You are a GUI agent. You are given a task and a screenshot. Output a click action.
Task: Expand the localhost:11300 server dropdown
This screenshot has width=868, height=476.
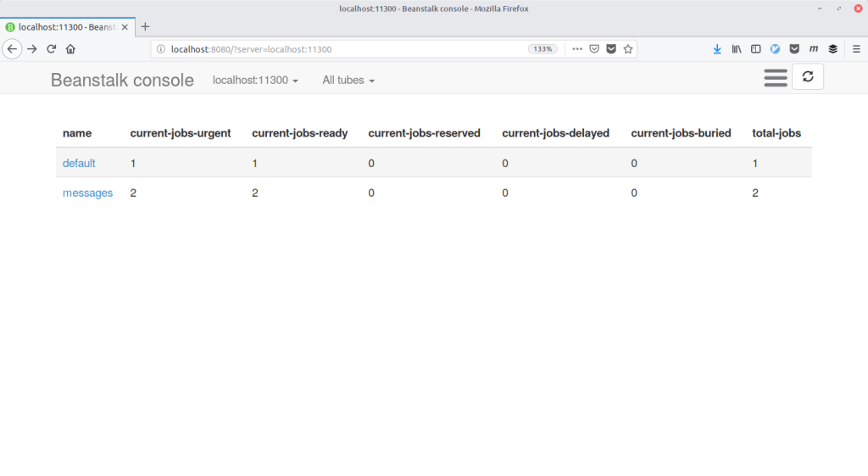255,81
